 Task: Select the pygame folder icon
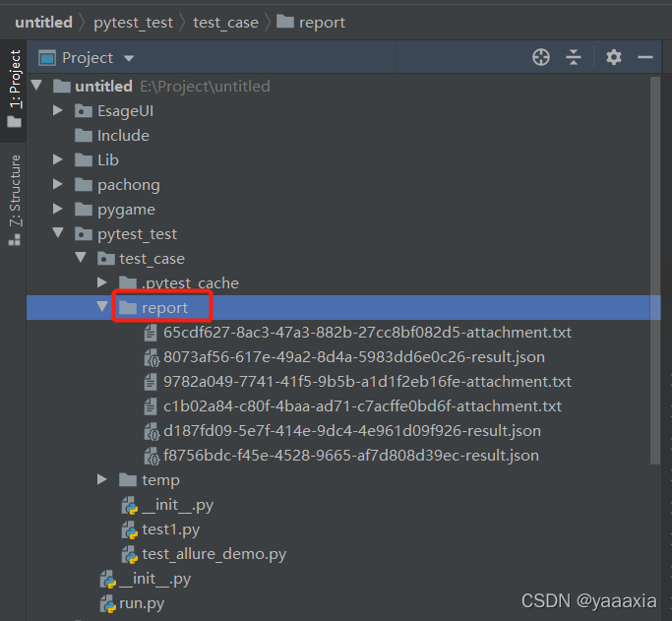pos(84,210)
